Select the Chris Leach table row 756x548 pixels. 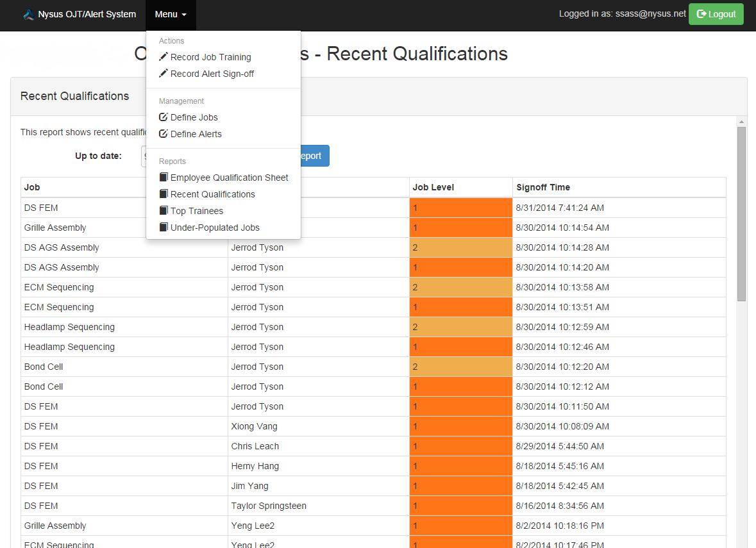(255, 446)
